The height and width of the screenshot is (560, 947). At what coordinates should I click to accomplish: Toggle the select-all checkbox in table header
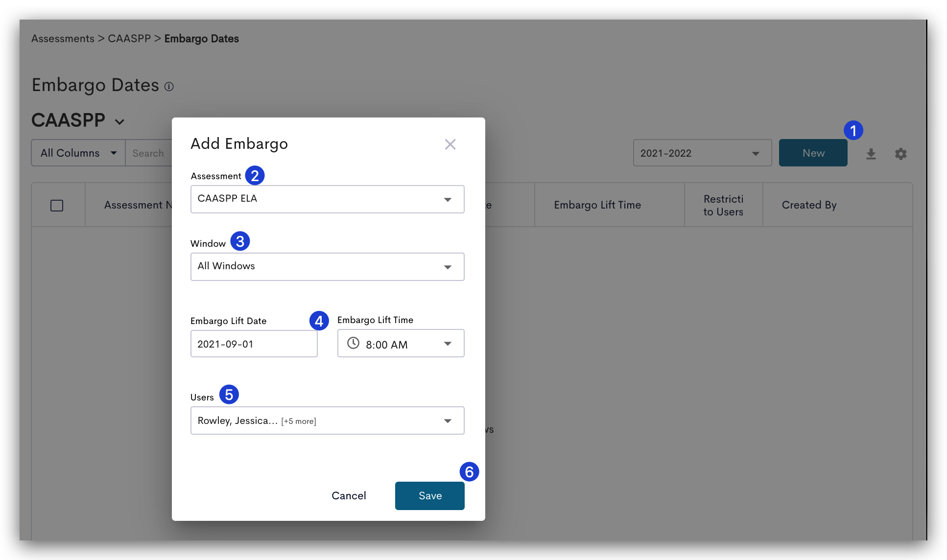tap(57, 206)
